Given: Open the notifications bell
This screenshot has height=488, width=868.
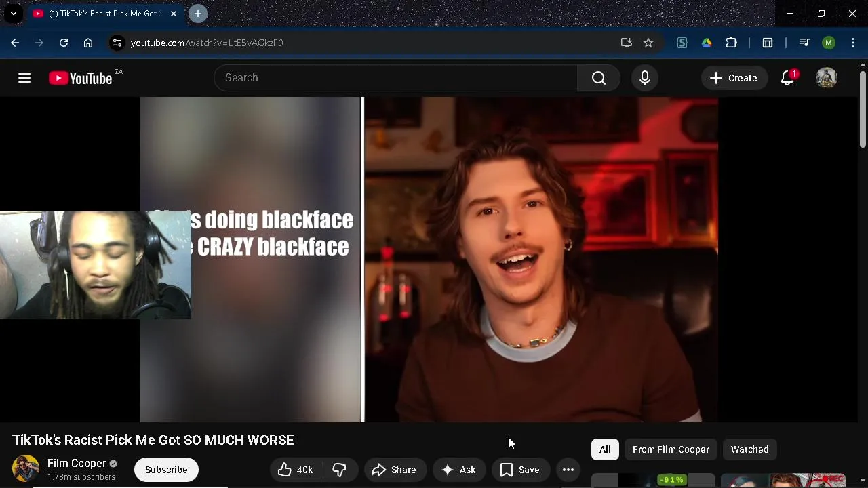Looking at the screenshot, I should pyautogui.click(x=788, y=78).
